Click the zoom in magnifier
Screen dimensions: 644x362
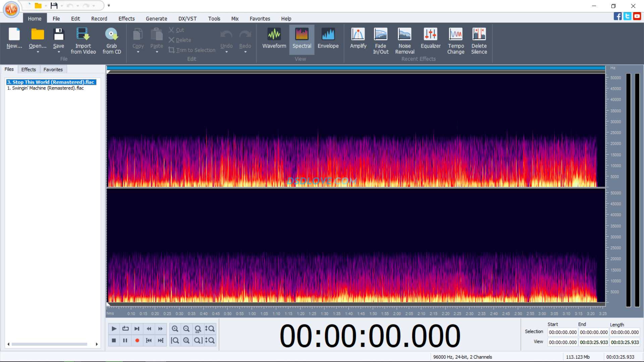175,328
